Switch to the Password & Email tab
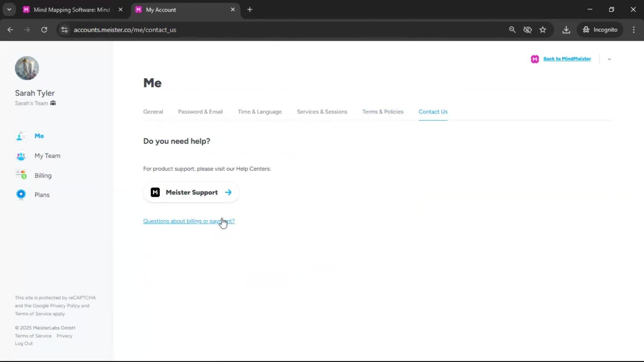Image resolution: width=644 pixels, height=362 pixels. 200,112
